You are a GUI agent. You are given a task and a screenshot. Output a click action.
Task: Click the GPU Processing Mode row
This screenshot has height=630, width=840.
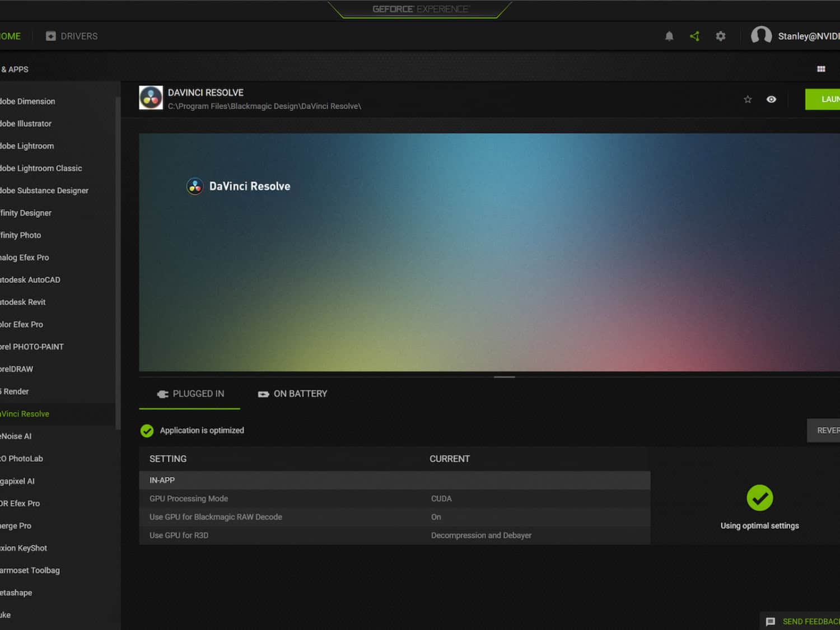coord(395,499)
